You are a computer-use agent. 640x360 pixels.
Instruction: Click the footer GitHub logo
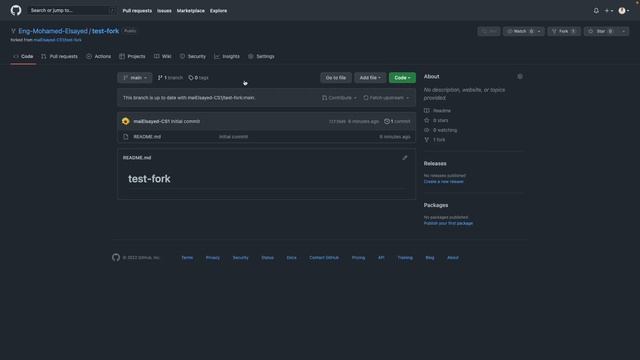pos(116,258)
